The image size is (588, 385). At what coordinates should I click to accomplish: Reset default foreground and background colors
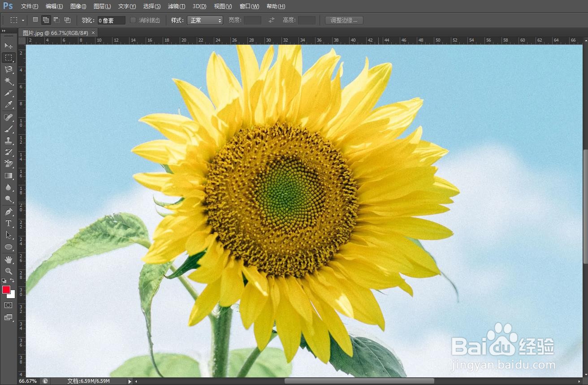click(x=4, y=280)
